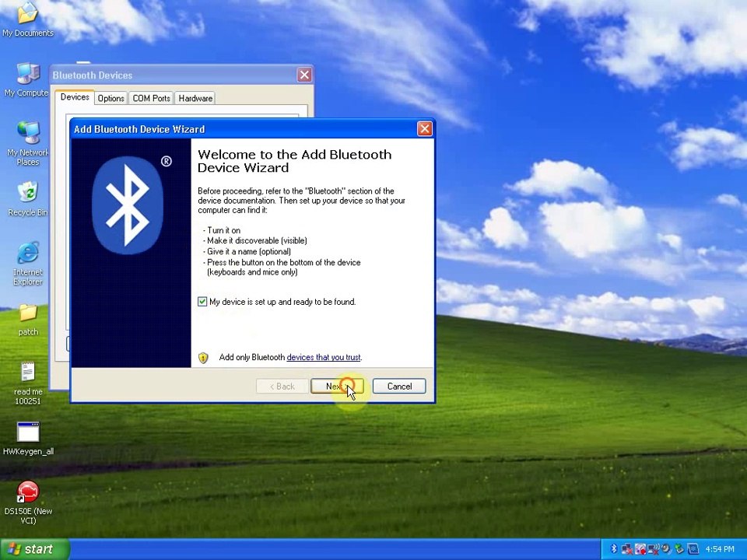The image size is (747, 560).
Task: Open the COM Ports tab
Action: tap(151, 98)
